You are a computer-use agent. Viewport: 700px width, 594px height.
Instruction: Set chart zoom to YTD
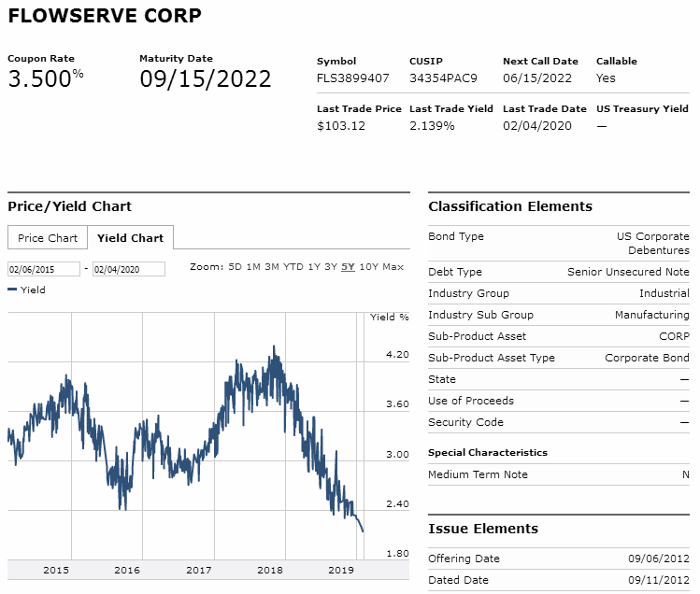[293, 267]
